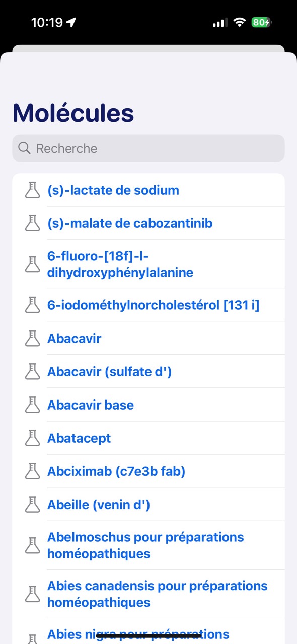This screenshot has width=297, height=644.
Task: Click the flask icon next to Abatacept
Action: [x=32, y=438]
